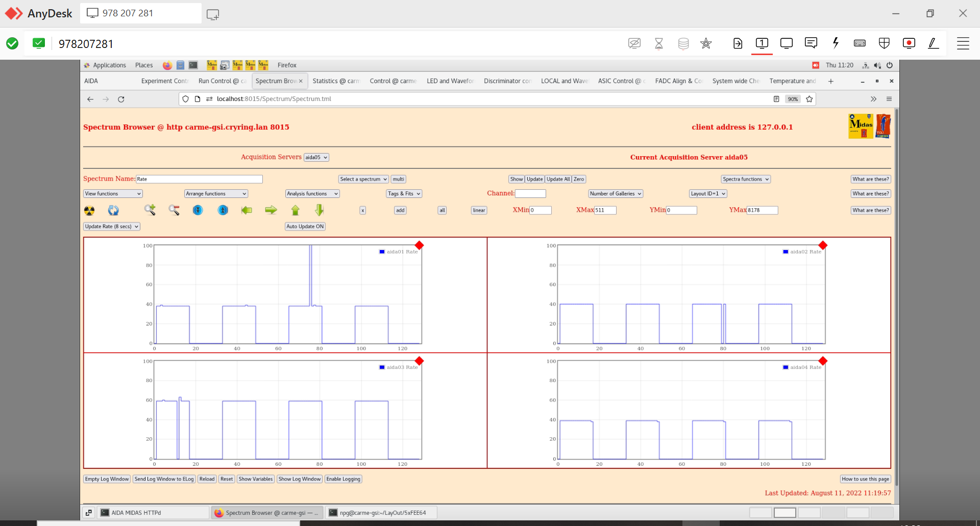Toggle the linear scale button
980x526 pixels.
click(x=479, y=210)
